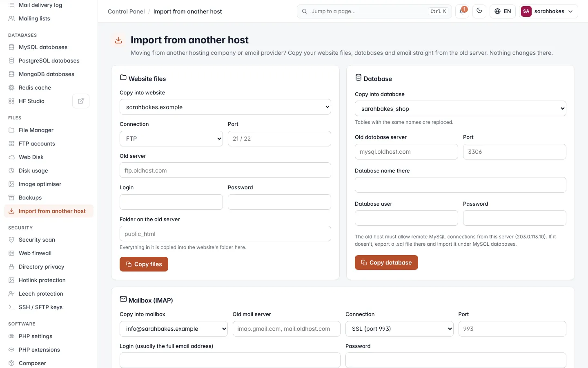588x368 pixels.
Task: Click the Control Panel breadcrumb link
Action: 126,11
